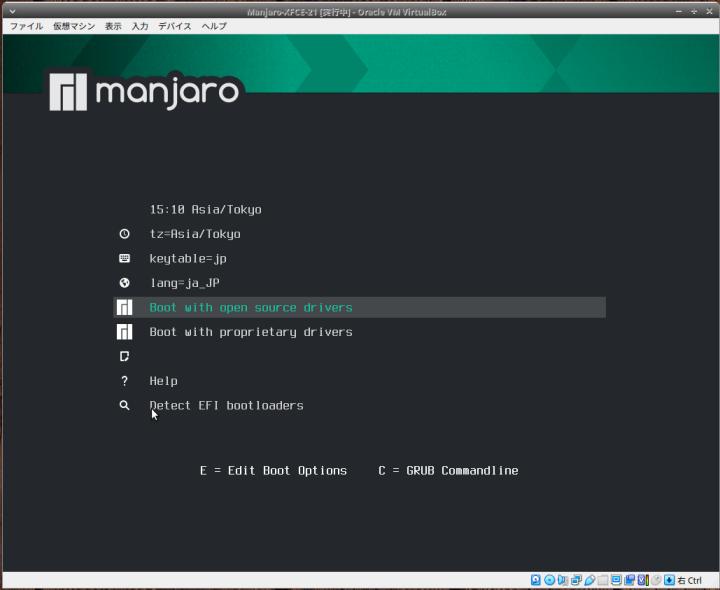Click the CPU virtualization status icon
The width and height of the screenshot is (720, 590).
click(643, 580)
